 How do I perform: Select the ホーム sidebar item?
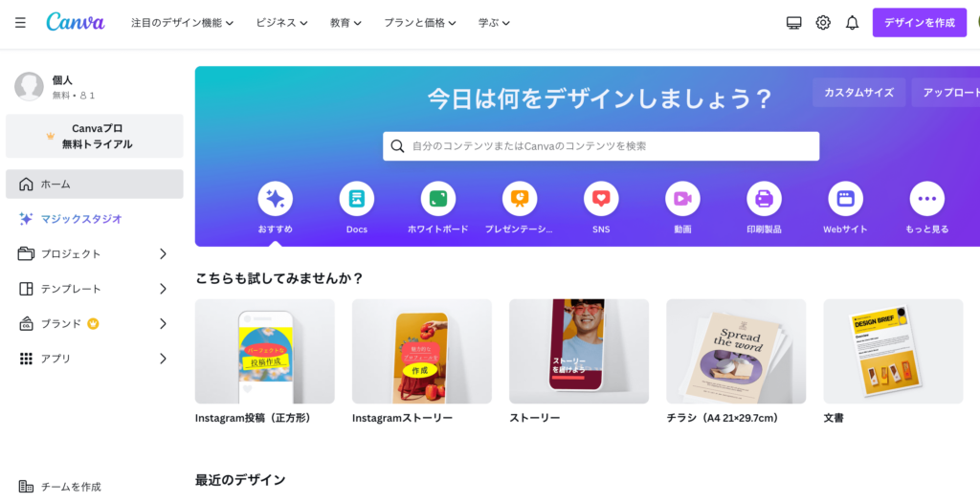pos(95,185)
